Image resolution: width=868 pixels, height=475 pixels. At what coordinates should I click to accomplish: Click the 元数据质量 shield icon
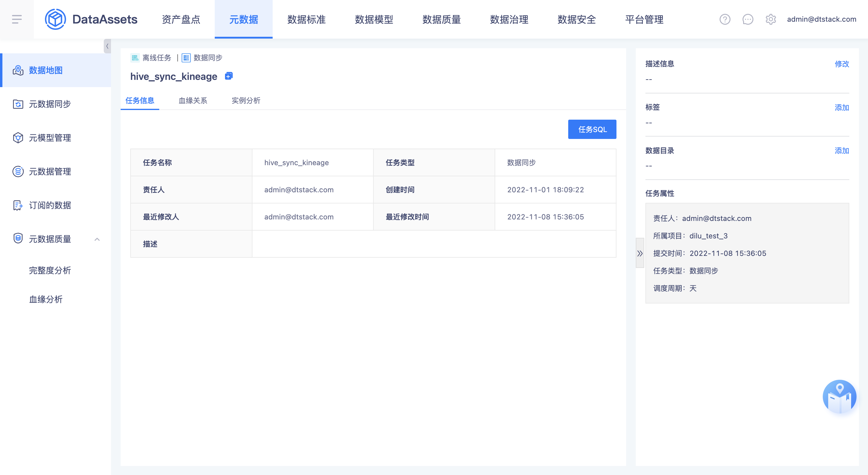(18, 238)
